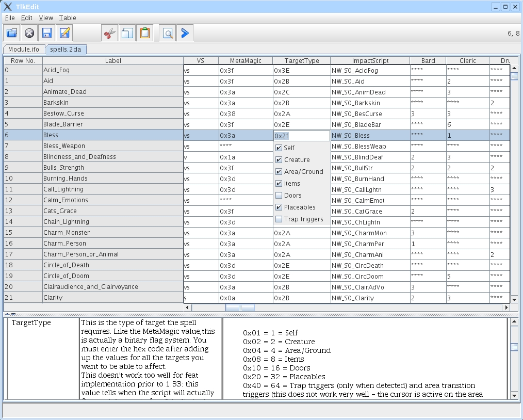Image resolution: width=523 pixels, height=420 pixels.
Task: Uncheck the Self target checkbox
Action: click(x=279, y=148)
